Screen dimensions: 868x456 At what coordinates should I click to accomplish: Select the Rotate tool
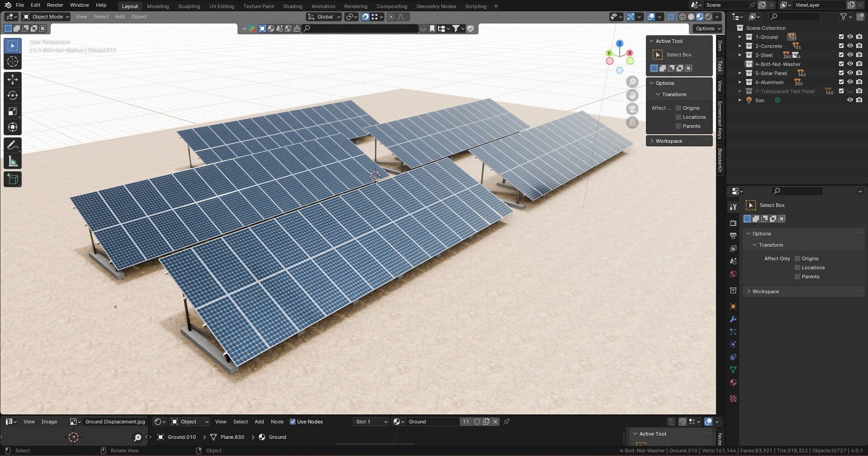click(x=13, y=95)
